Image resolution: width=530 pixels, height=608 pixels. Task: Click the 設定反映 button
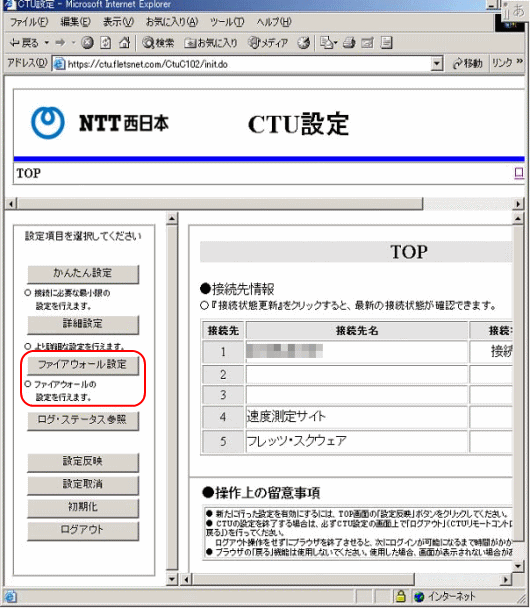83,462
